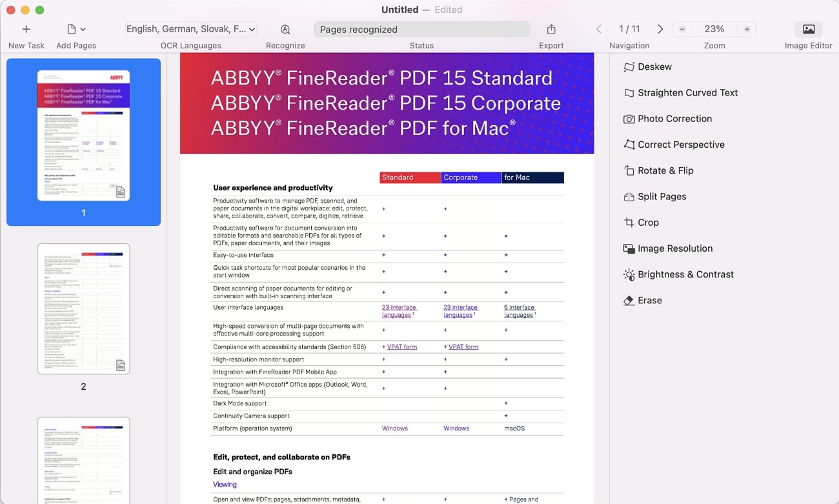839x504 pixels.
Task: Select the Erase tool
Action: click(x=643, y=300)
